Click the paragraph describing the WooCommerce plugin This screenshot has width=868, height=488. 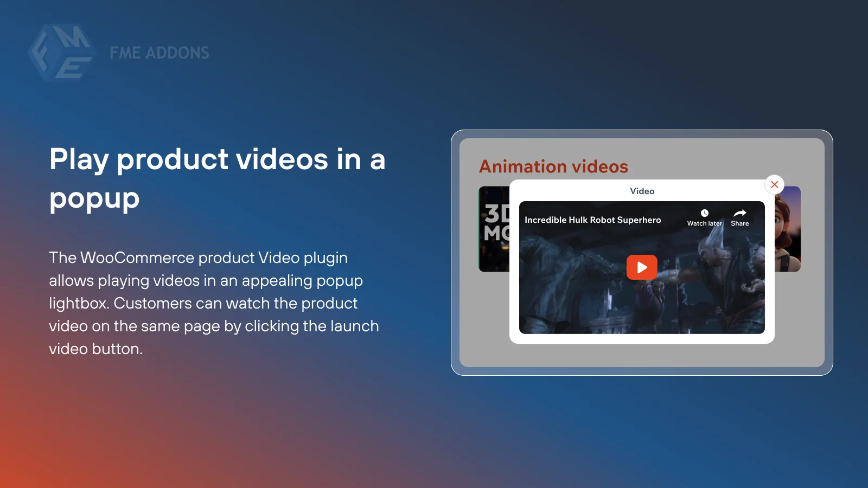tap(214, 304)
